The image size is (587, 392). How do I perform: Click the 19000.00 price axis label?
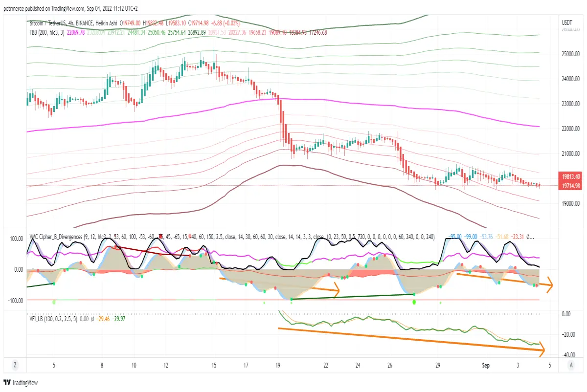pos(570,204)
